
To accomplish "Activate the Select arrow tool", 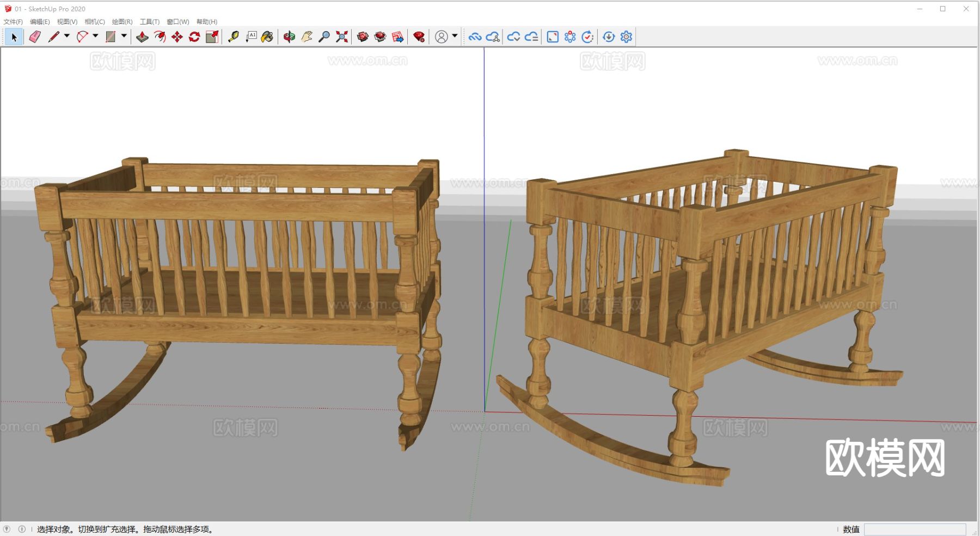I will [x=14, y=37].
